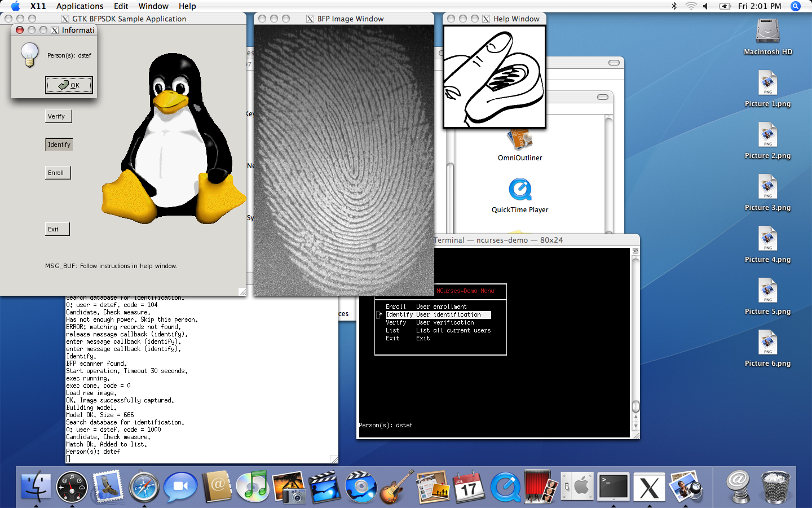Open Safari from the dock
This screenshot has width=812, height=508.
(144, 487)
